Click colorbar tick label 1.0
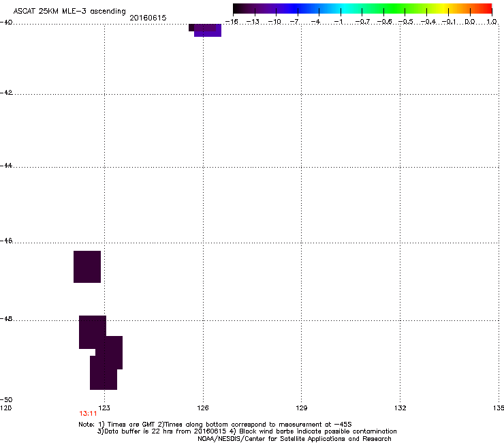Image resolution: width=504 pixels, height=443 pixels. [x=492, y=22]
